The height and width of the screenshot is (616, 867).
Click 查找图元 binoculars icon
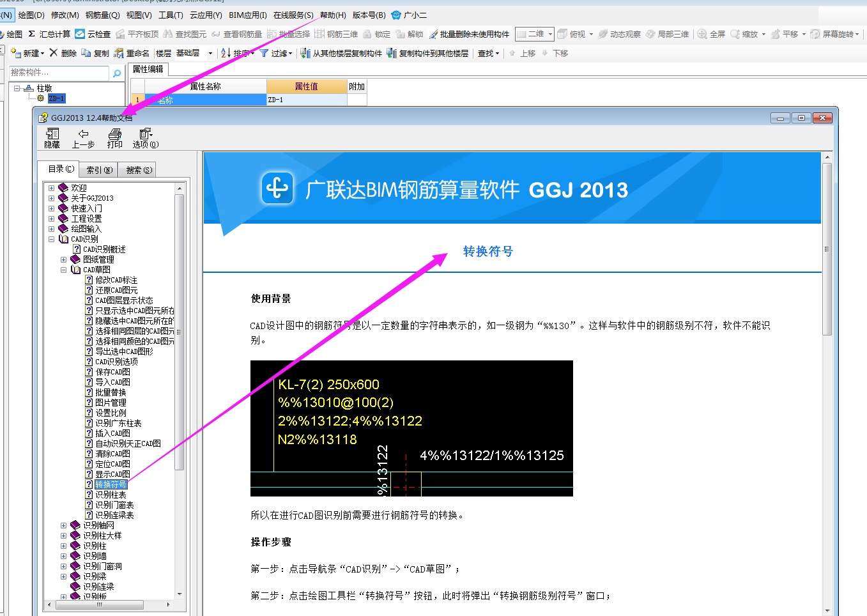[168, 34]
